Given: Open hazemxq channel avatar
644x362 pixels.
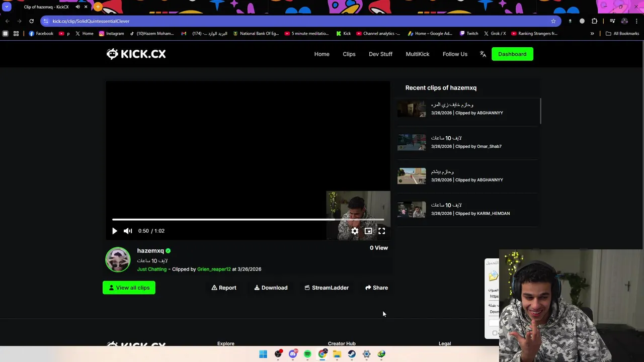Looking at the screenshot, I should tap(118, 259).
